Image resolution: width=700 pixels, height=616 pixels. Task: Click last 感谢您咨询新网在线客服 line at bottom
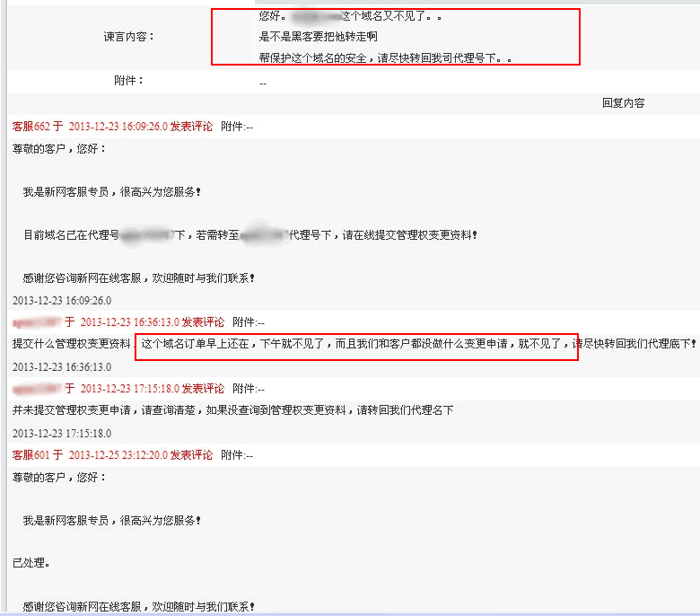pyautogui.click(x=138, y=607)
